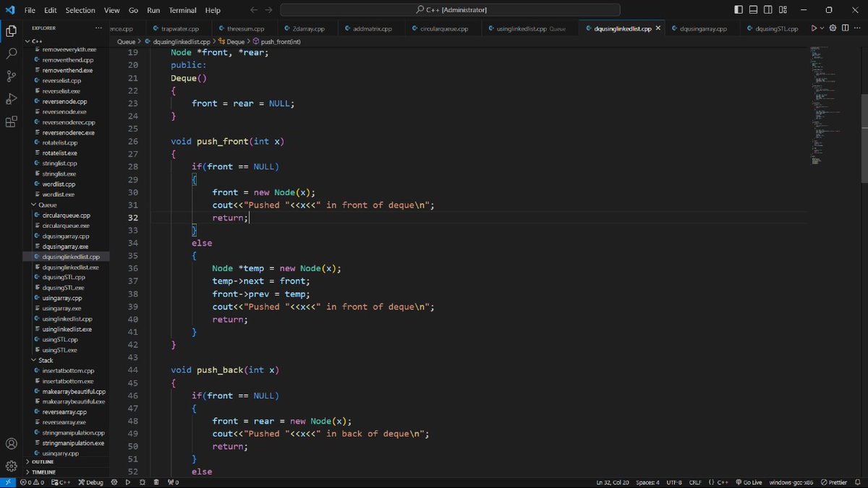868x488 pixels.
Task: Collapse the Queue folder in Explorer
Action: [x=66, y=205]
